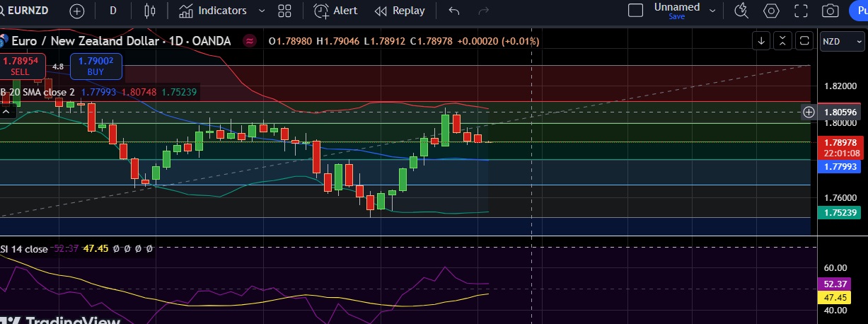Image resolution: width=868 pixels, height=324 pixels.
Task: Click the layout setup square icon
Action: (636, 11)
